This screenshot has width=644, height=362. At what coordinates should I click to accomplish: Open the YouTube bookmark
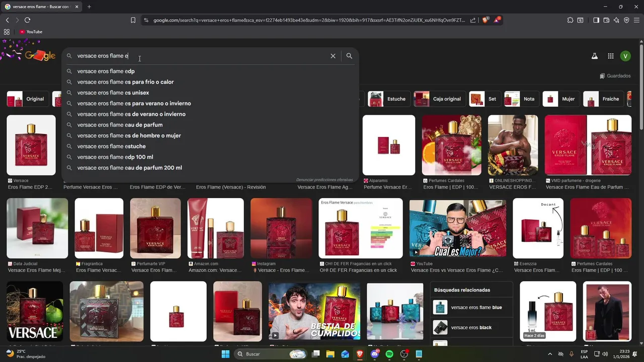pyautogui.click(x=31, y=32)
